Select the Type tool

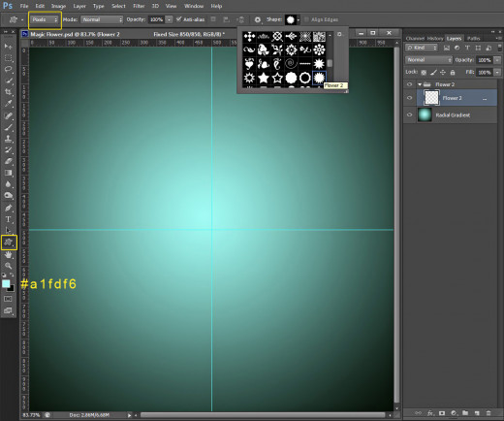click(x=9, y=219)
